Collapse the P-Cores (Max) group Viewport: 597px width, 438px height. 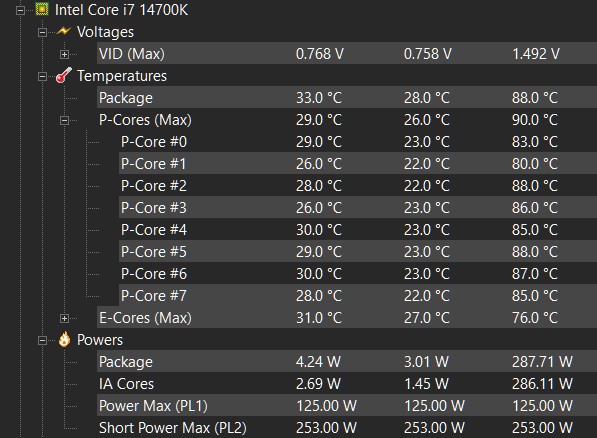(x=64, y=121)
